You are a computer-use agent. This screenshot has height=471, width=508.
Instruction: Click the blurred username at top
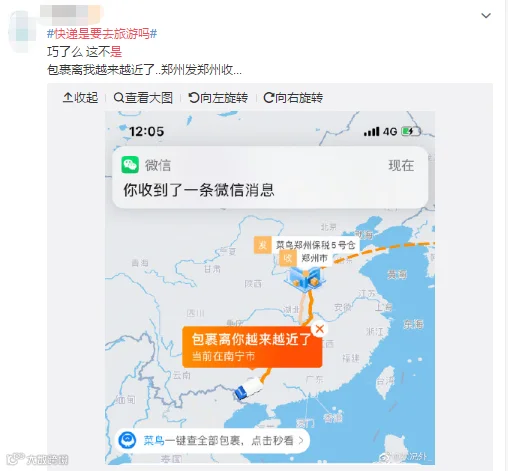(71, 13)
